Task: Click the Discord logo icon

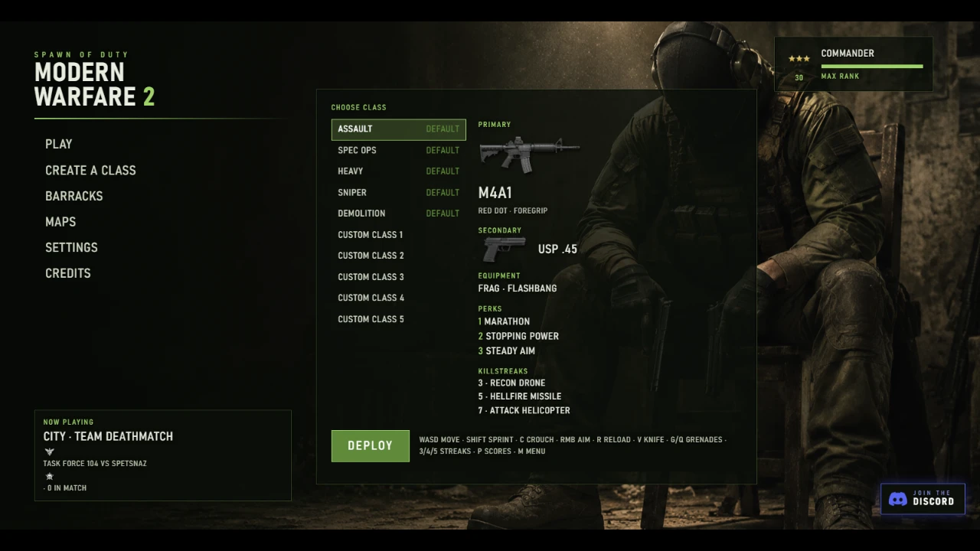Action: pos(898,499)
